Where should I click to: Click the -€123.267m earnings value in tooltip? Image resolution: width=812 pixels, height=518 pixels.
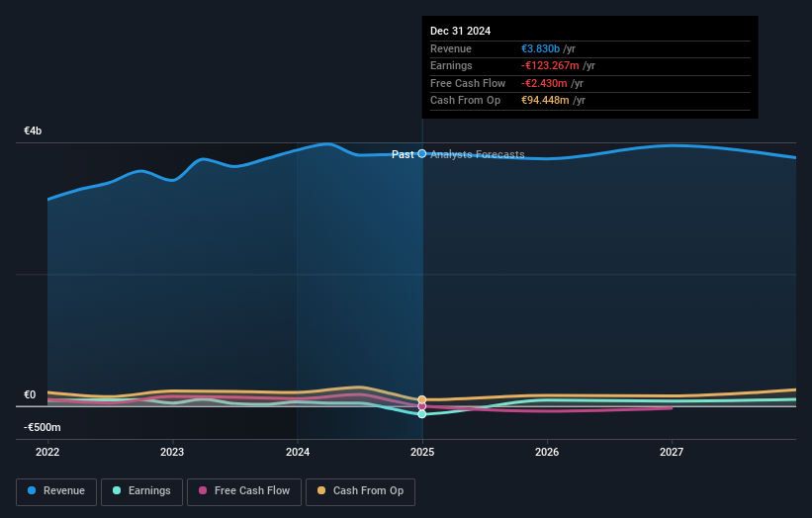[550, 65]
